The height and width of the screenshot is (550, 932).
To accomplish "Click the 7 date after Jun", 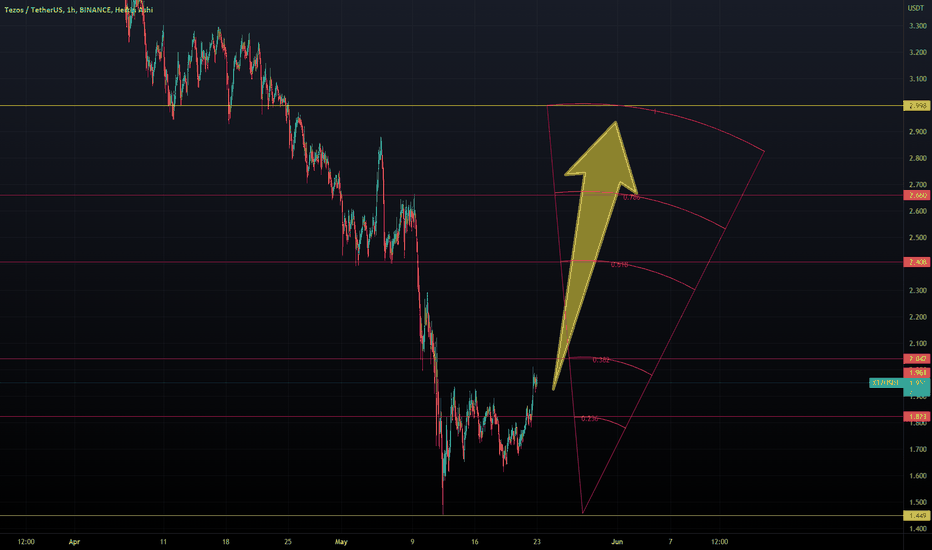I will (x=670, y=542).
